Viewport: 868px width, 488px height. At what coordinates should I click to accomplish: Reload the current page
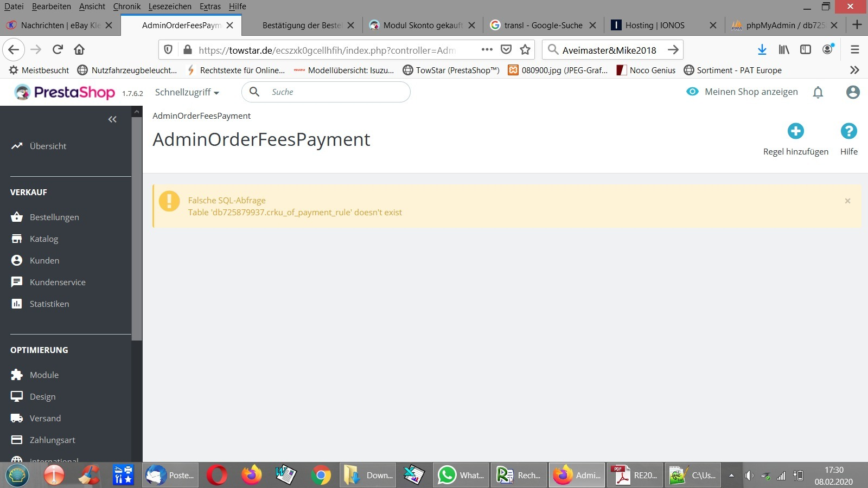click(x=58, y=50)
